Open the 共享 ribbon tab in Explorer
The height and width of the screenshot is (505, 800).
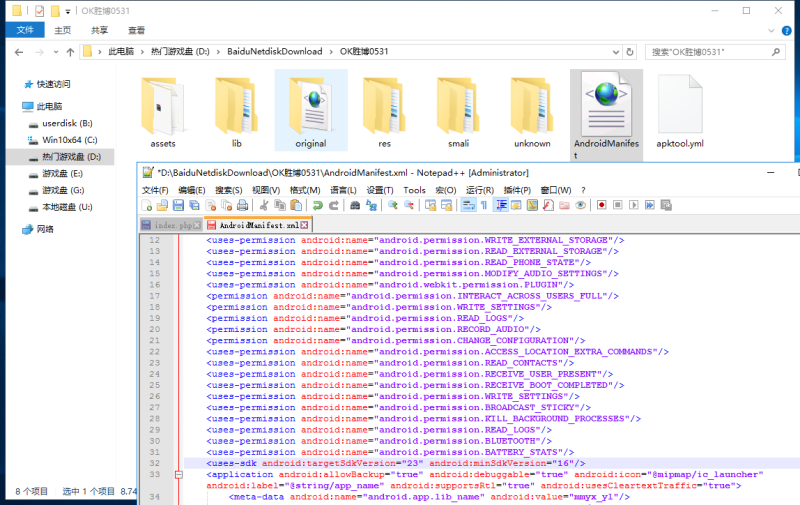pyautogui.click(x=99, y=30)
